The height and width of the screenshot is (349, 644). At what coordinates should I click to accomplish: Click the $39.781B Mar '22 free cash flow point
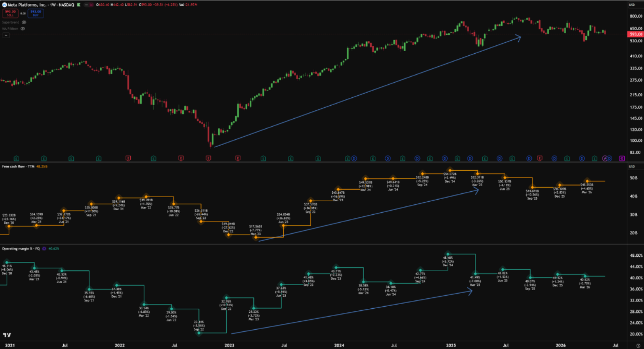(x=146, y=196)
